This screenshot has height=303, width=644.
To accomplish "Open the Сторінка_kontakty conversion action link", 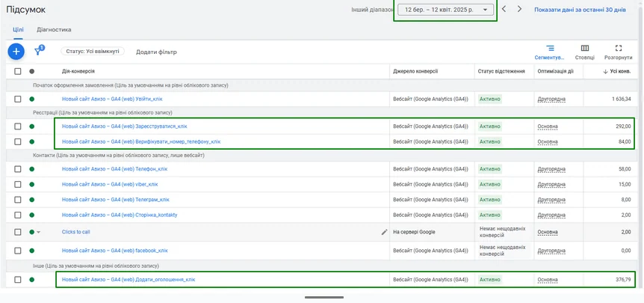I will pos(120,215).
